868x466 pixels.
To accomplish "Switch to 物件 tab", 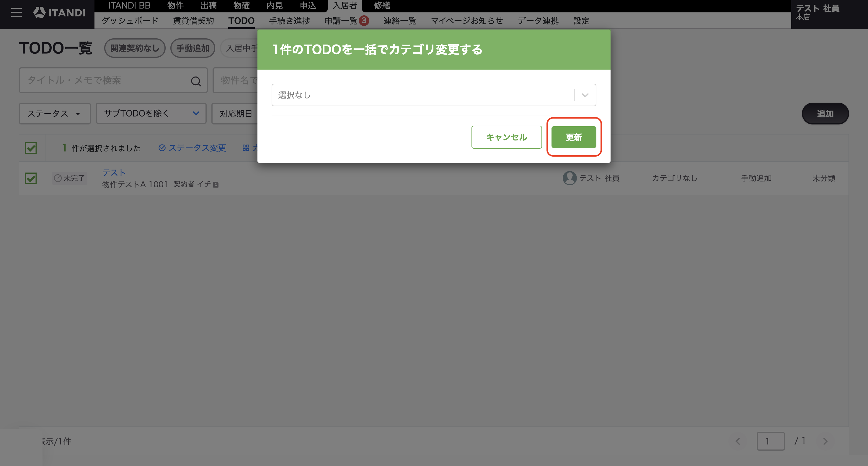I will click(x=176, y=6).
